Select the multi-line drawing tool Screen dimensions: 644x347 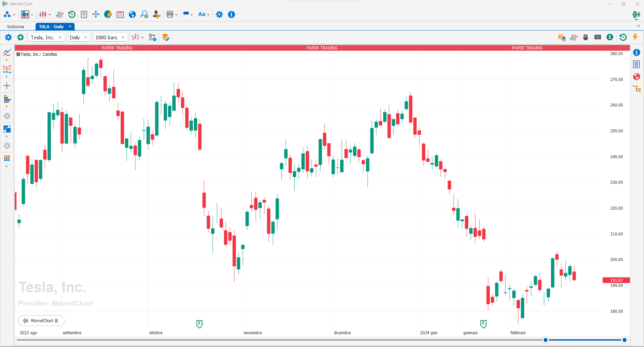[7, 69]
